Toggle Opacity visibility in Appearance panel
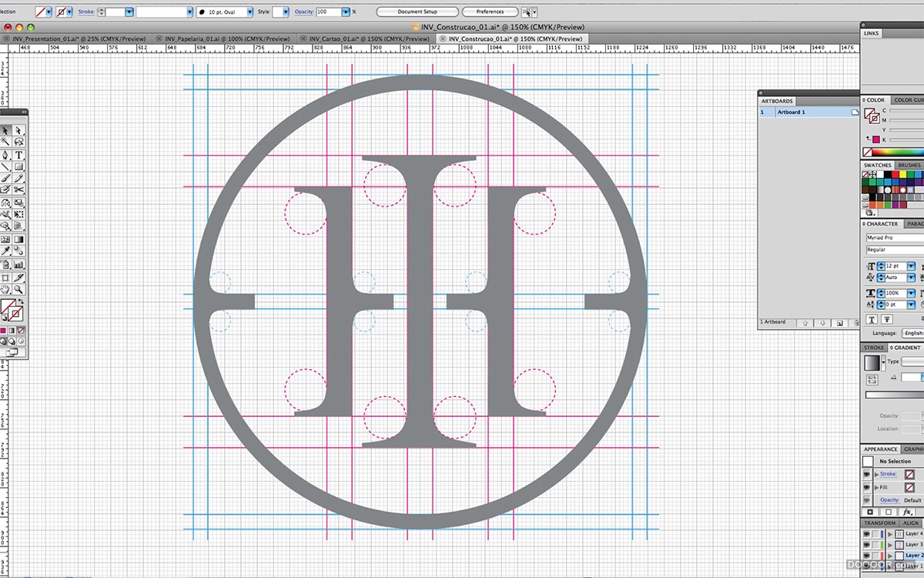The width and height of the screenshot is (924, 578). 867,500
